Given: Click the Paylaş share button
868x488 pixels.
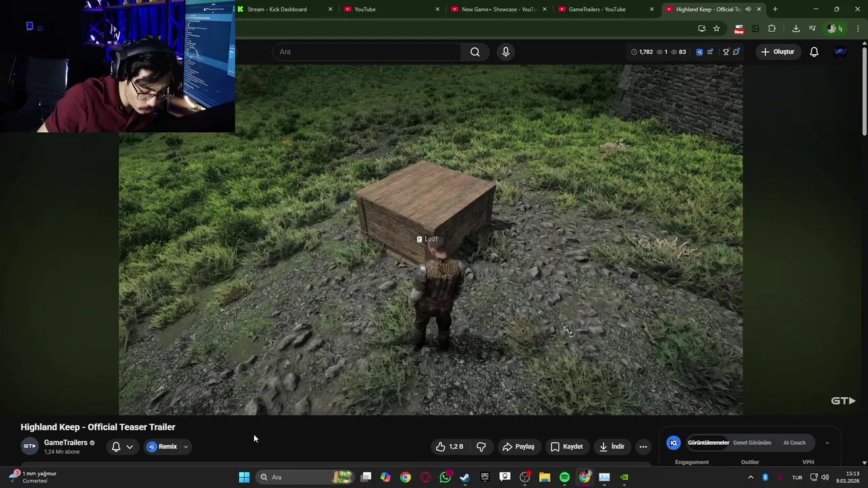Looking at the screenshot, I should (519, 447).
